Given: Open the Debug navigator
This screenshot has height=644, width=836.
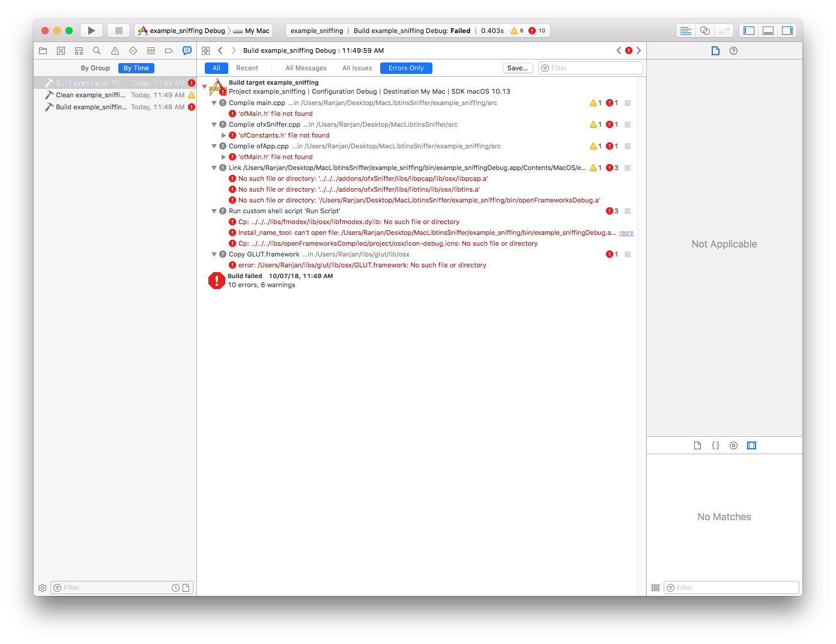Looking at the screenshot, I should (x=151, y=50).
